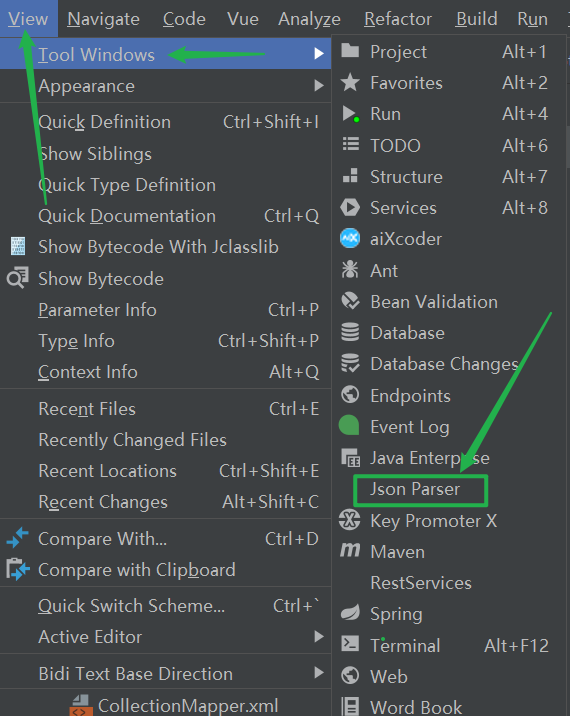Image resolution: width=570 pixels, height=716 pixels.
Task: Open TODO list icon entry
Action: tap(350, 145)
